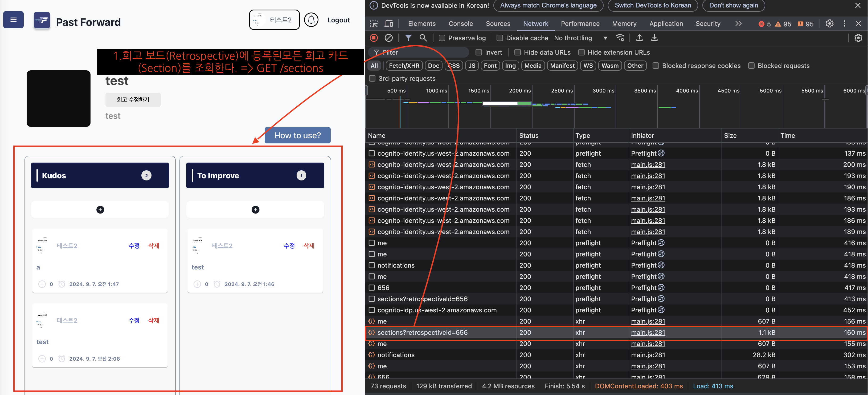This screenshot has width=868, height=395.
Task: Open network search magnifier
Action: (x=423, y=38)
